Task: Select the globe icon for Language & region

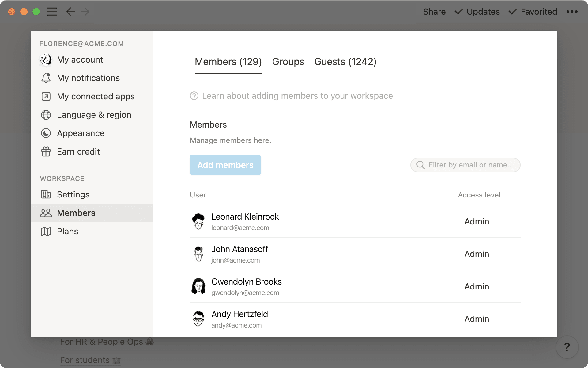Action: click(x=46, y=115)
